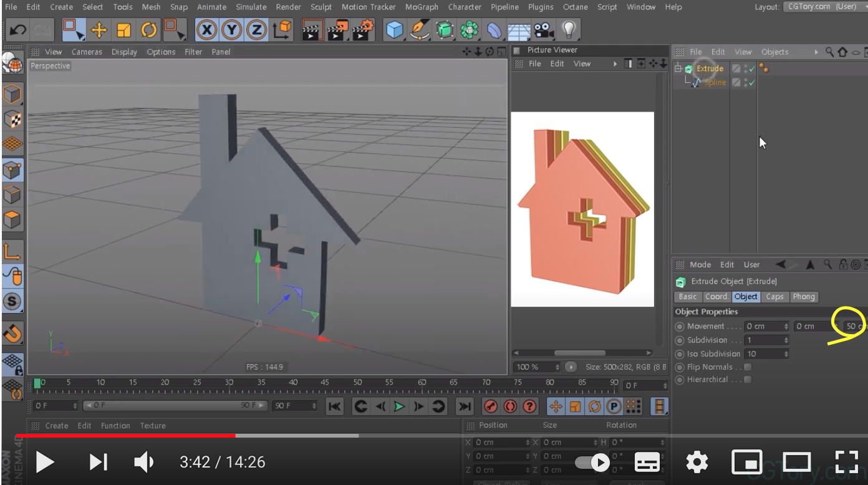Click the Iso Subdivision stepper arrows
The width and height of the screenshot is (868, 485).
tap(786, 354)
